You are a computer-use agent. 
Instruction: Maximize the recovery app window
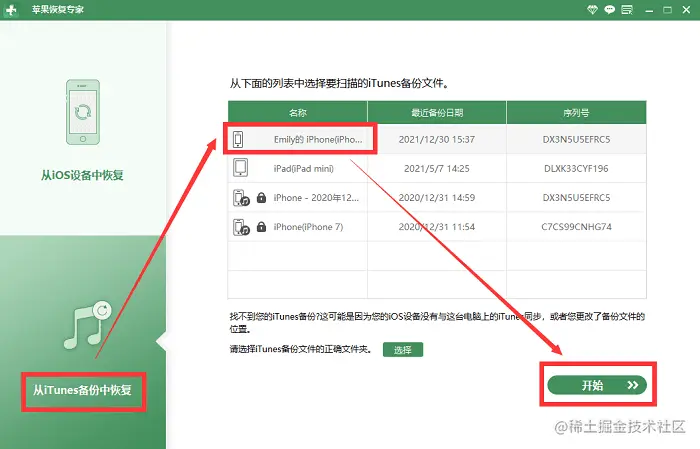[667, 9]
